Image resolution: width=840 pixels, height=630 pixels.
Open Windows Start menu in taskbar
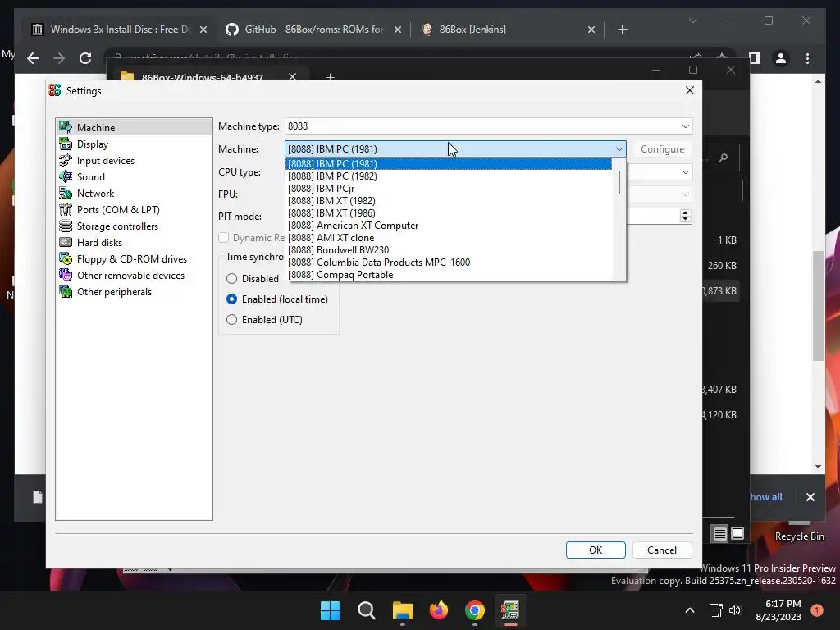click(x=330, y=610)
